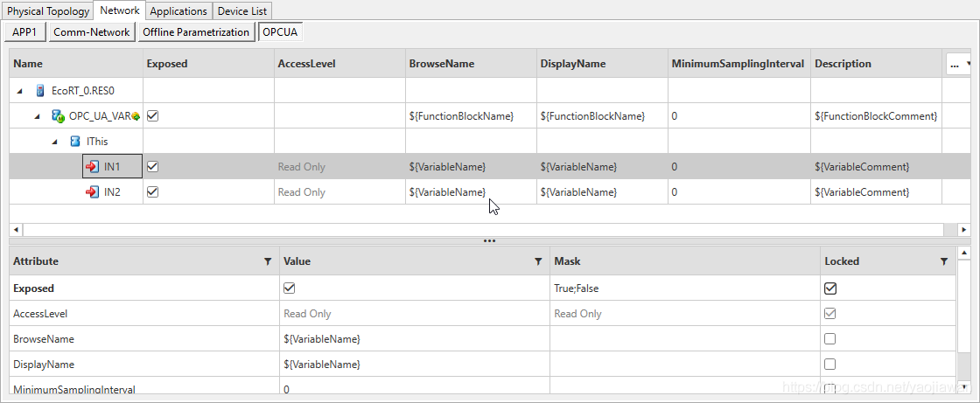
Task: Select the IN1 input variable icon
Action: 92,166
